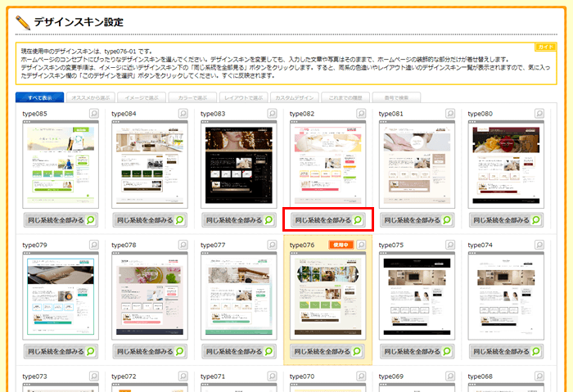
Task: Select the type077 design thumbnail
Action: pos(239,296)
